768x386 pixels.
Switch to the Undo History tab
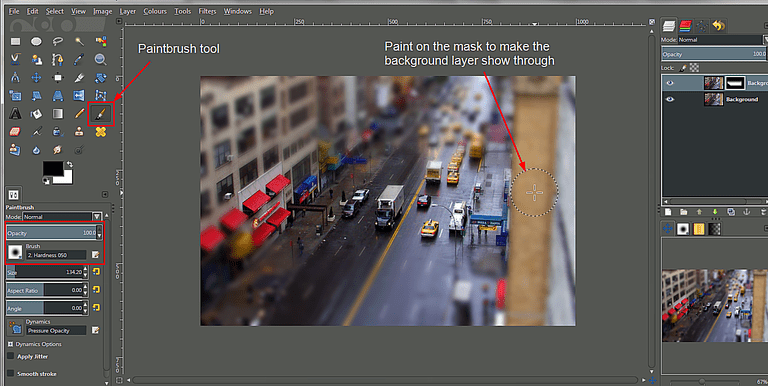click(x=719, y=25)
